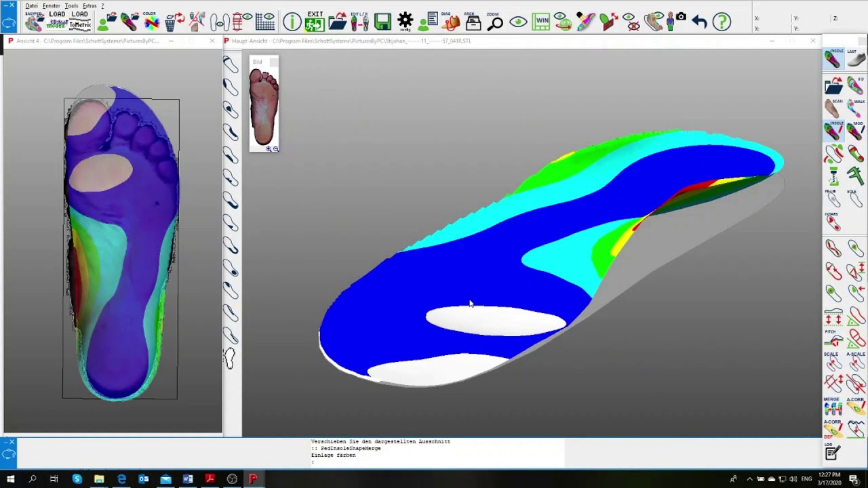Click the EXIT icon

[315, 21]
